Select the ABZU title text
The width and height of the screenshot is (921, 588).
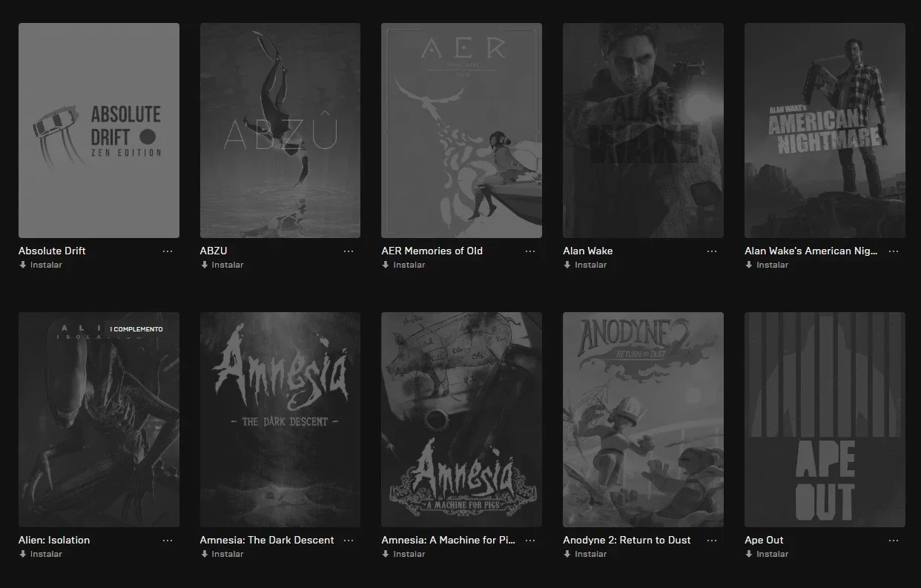coord(214,251)
